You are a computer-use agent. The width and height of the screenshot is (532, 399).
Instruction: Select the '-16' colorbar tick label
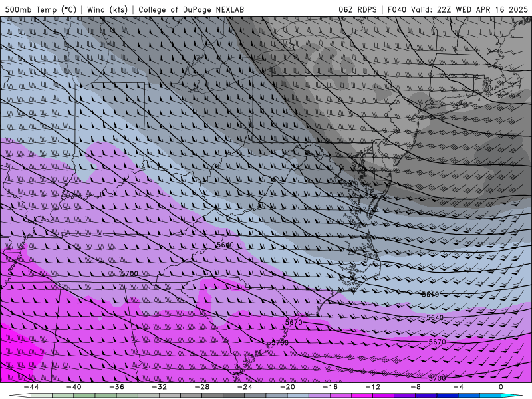tap(330, 387)
